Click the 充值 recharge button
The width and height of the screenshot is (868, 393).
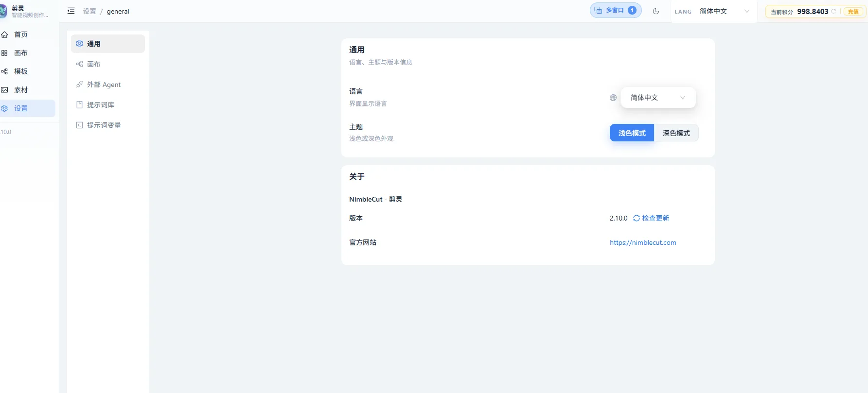[853, 12]
